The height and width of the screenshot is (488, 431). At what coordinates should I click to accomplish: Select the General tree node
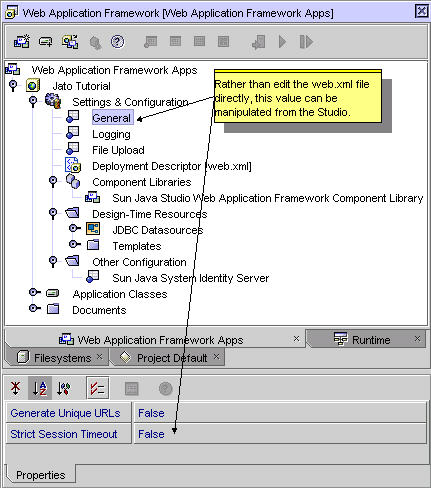(112, 118)
